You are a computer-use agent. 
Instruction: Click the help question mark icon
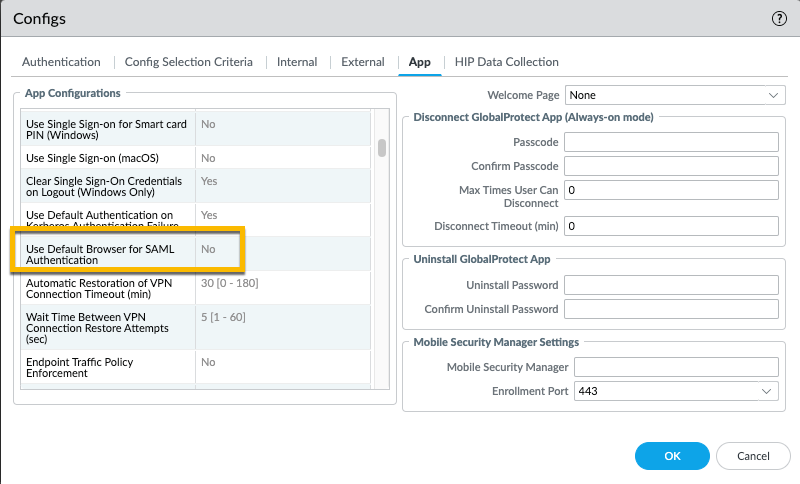click(780, 19)
